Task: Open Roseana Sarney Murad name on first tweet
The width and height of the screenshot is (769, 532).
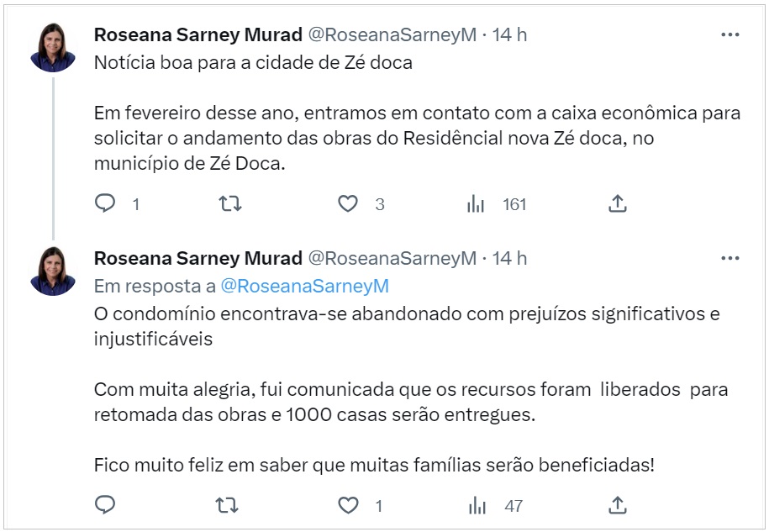Action: point(198,35)
